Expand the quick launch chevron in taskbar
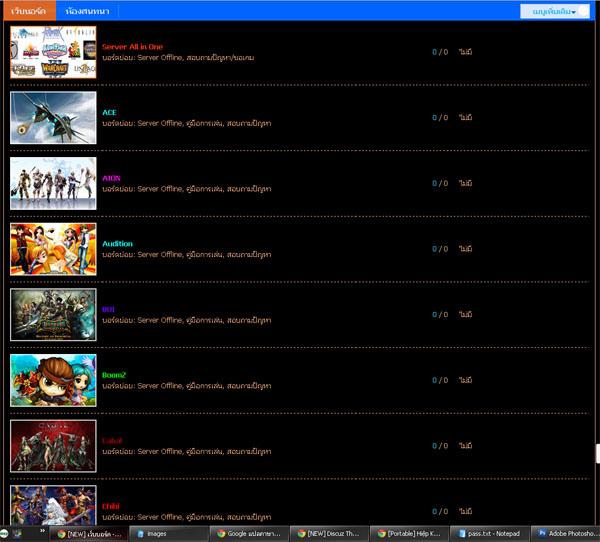This screenshot has width=600, height=542. (x=42, y=531)
